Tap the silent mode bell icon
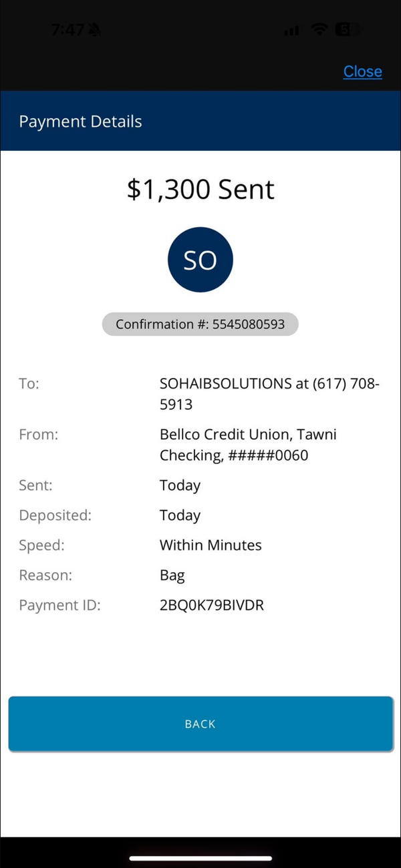Viewport: 401px width, 868px height. [95, 30]
